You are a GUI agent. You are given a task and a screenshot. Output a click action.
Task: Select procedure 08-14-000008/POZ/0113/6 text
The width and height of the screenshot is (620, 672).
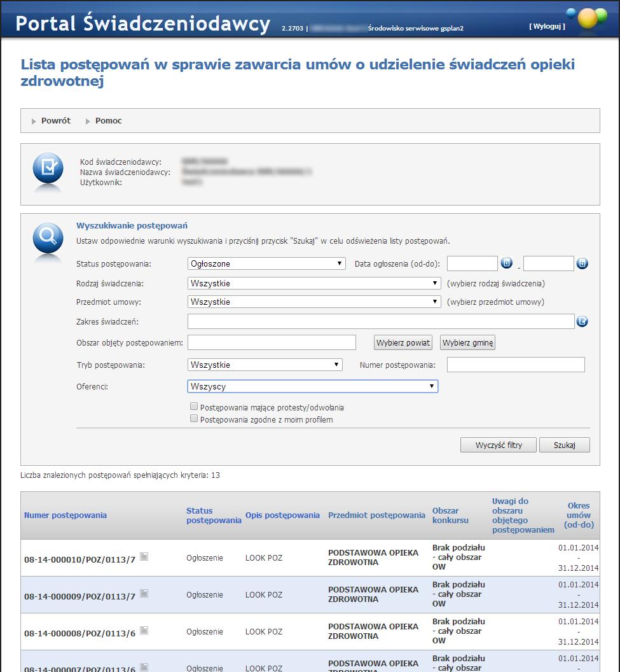coord(79,633)
